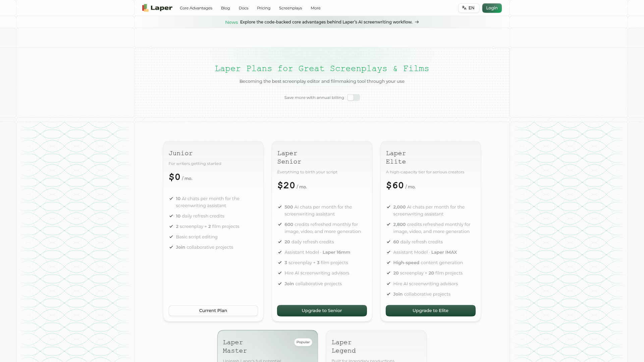The width and height of the screenshot is (644, 362).
Task: Click 'Assistant Model · Laper 16mm' feature
Action: point(317,252)
